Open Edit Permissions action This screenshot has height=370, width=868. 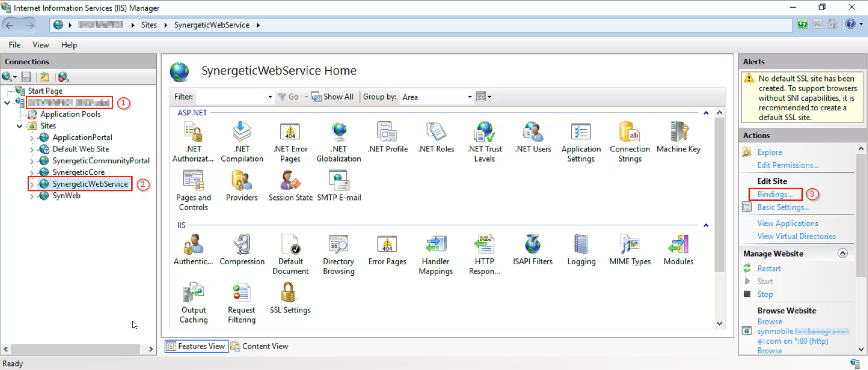(x=788, y=165)
